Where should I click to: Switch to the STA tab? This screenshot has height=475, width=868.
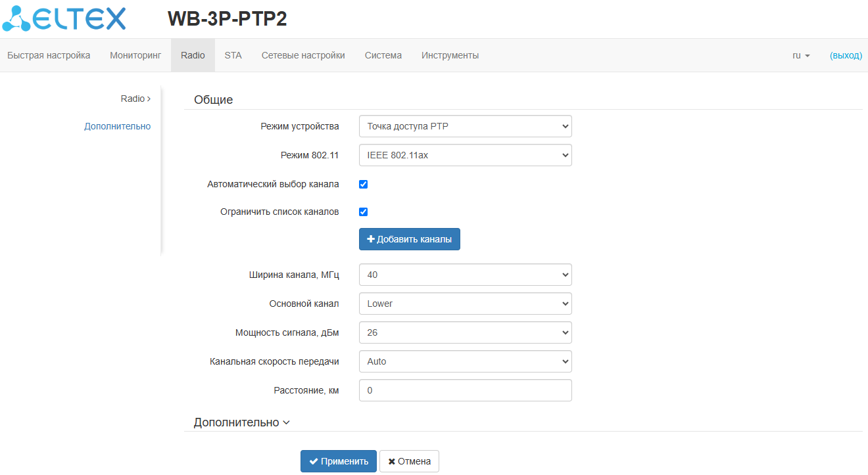click(x=233, y=56)
